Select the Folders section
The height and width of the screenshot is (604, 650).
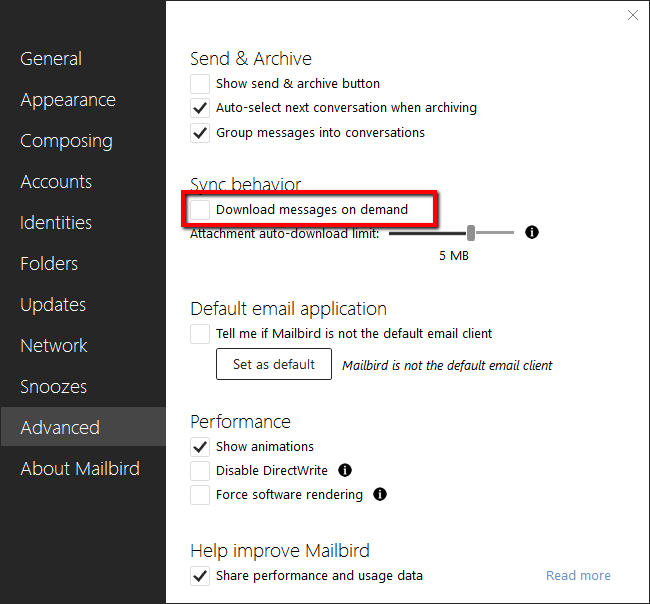83,264
